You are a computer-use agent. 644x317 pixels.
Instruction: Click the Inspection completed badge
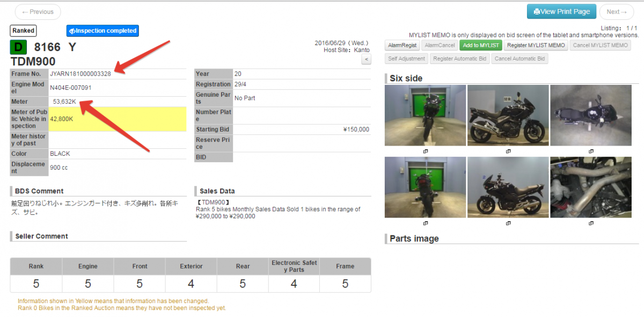103,31
